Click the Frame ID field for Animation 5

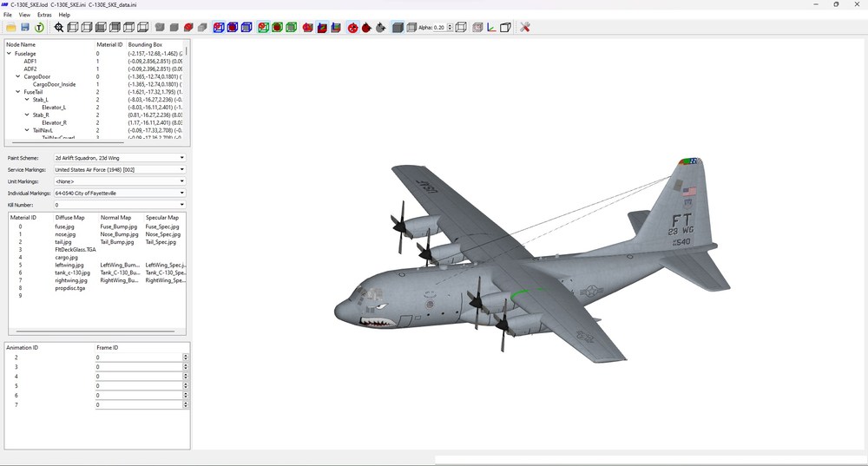pos(140,386)
